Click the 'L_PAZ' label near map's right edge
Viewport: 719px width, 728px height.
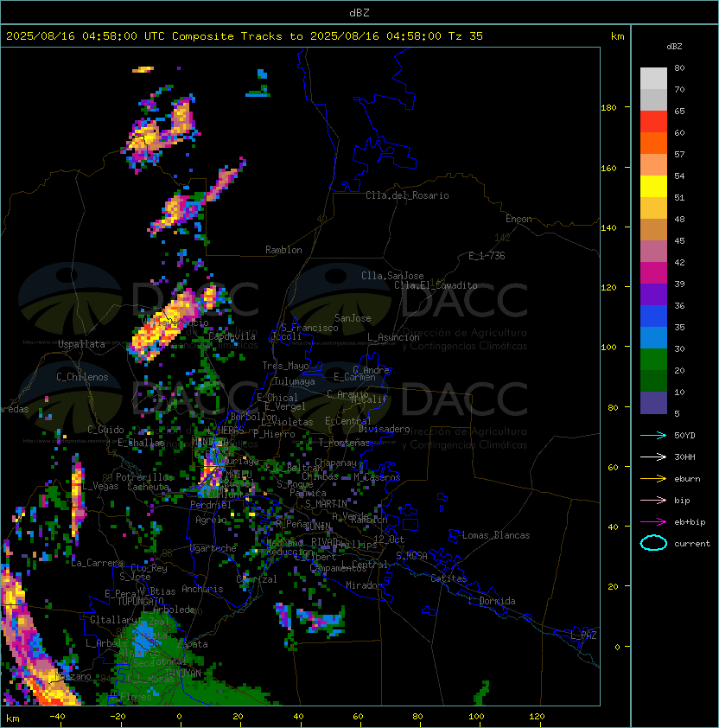pyautogui.click(x=583, y=635)
